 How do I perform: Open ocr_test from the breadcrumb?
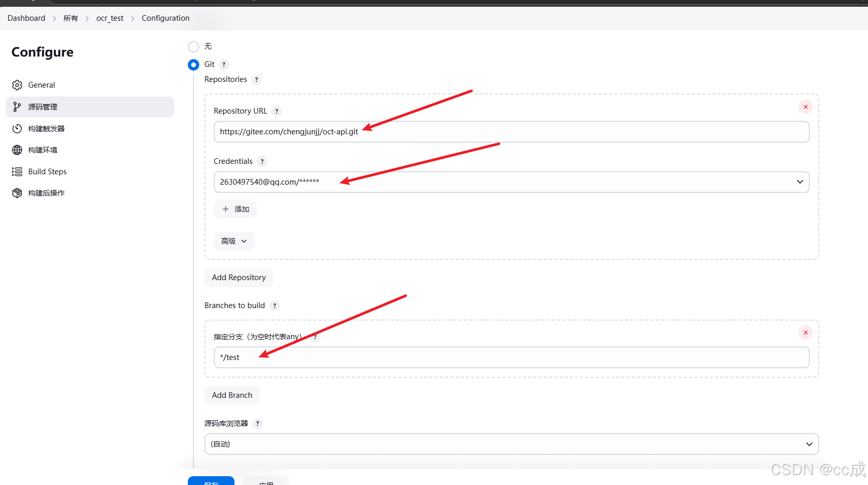109,18
